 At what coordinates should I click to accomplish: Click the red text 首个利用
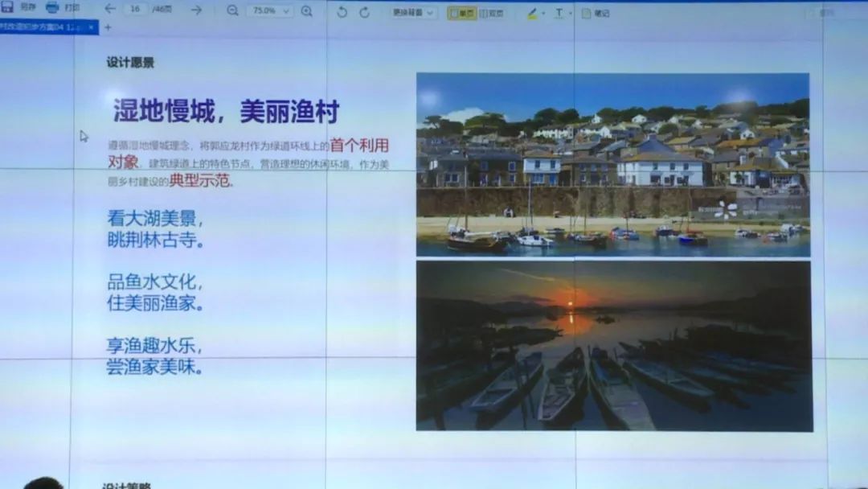[x=359, y=146]
